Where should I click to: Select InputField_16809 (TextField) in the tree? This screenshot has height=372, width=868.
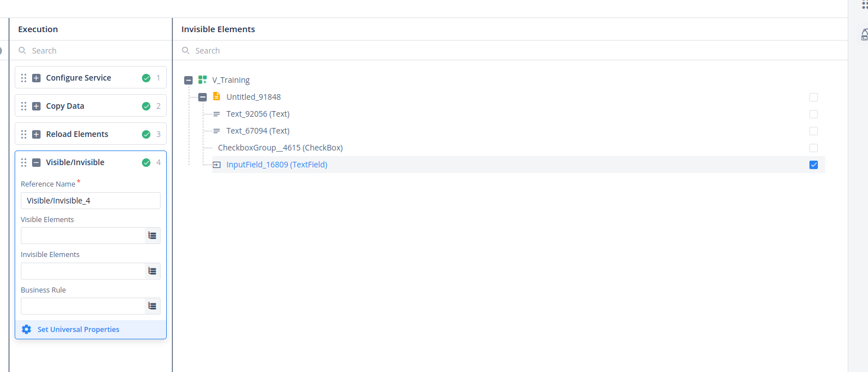(277, 165)
